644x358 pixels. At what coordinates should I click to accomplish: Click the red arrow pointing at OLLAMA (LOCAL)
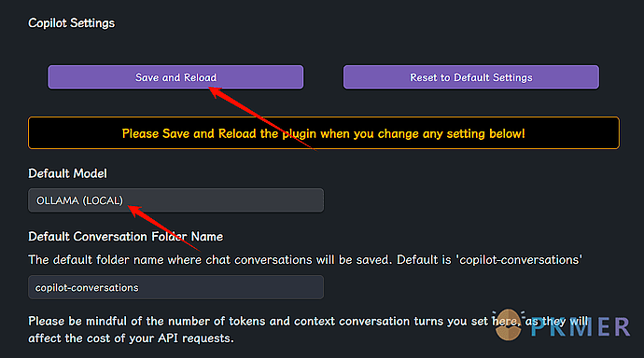(x=164, y=228)
